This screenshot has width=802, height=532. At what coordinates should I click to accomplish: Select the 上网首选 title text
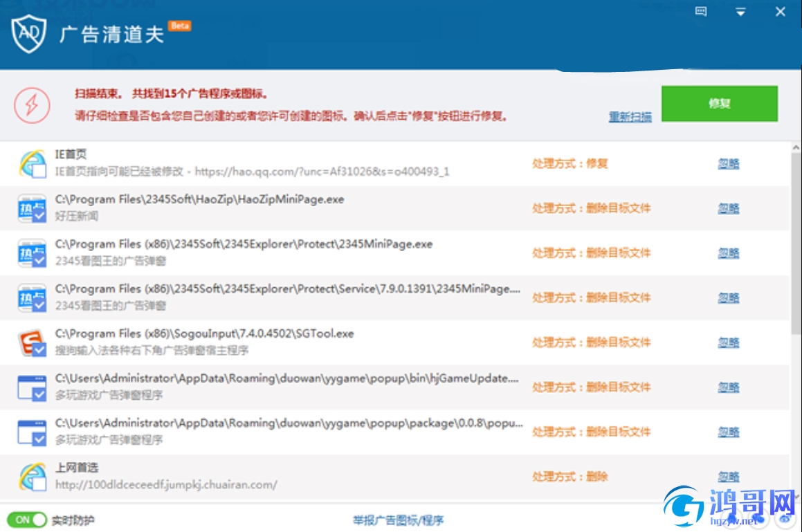tap(76, 468)
